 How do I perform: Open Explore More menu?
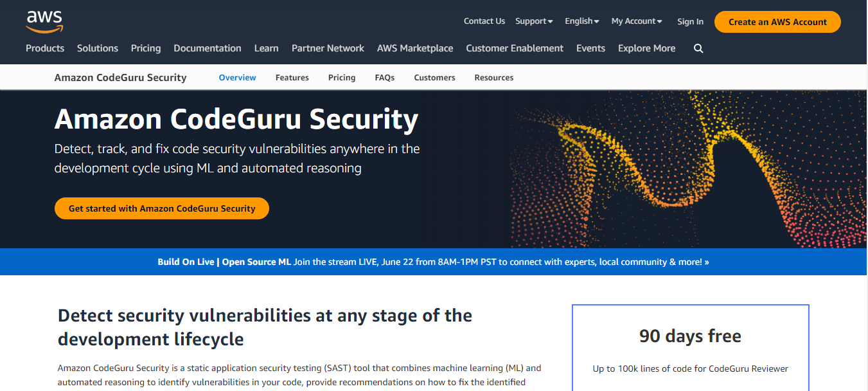pos(646,48)
